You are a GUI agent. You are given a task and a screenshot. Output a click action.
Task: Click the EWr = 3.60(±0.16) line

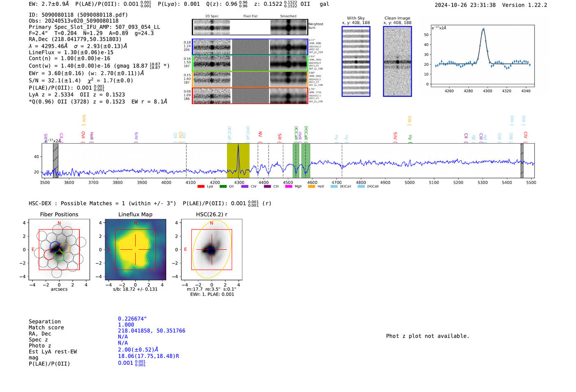coord(86,73)
